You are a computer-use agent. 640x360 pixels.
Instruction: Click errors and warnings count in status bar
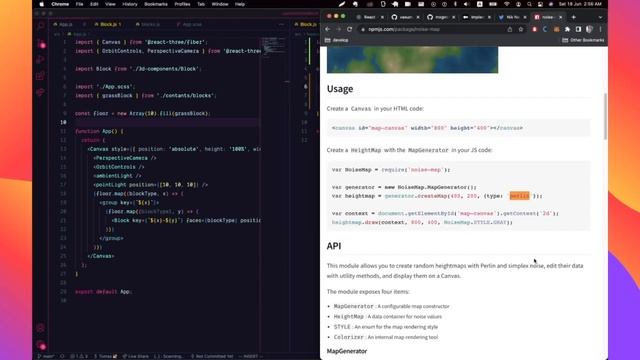click(x=79, y=356)
